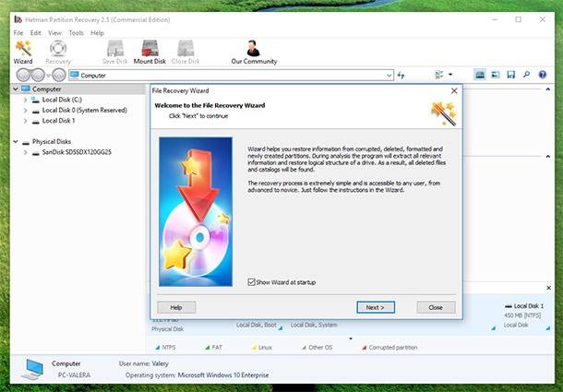Image resolution: width=563 pixels, height=392 pixels.
Task: Expand the Local Disk 1 node
Action: click(25, 121)
